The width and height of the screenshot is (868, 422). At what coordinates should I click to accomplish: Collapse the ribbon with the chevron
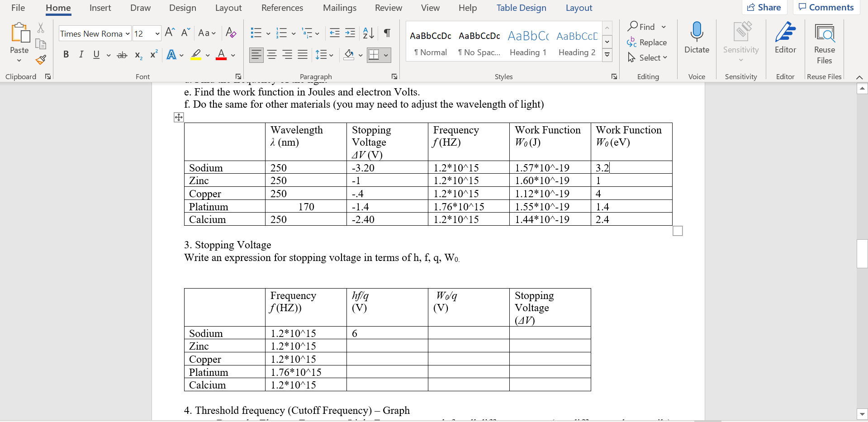click(x=859, y=77)
